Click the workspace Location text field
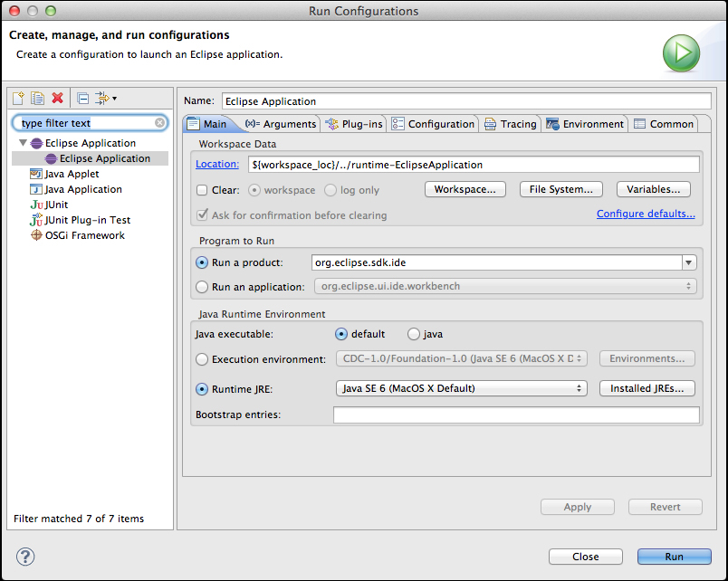Image resolution: width=728 pixels, height=581 pixels. (x=474, y=165)
